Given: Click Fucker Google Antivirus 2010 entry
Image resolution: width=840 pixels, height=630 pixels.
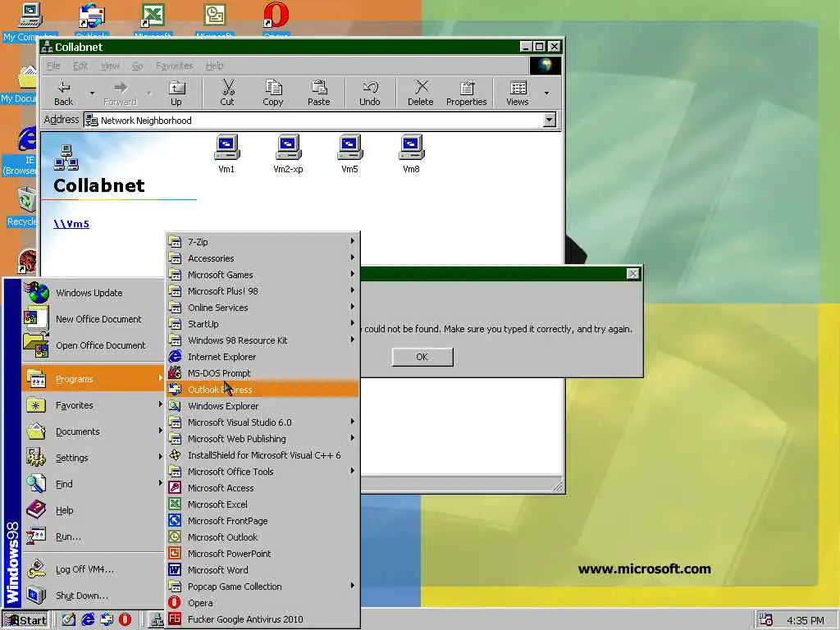Looking at the screenshot, I should [262, 619].
